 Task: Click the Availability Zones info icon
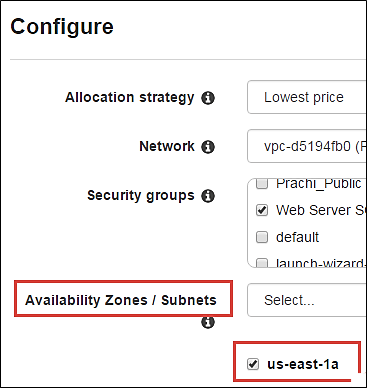(x=208, y=322)
